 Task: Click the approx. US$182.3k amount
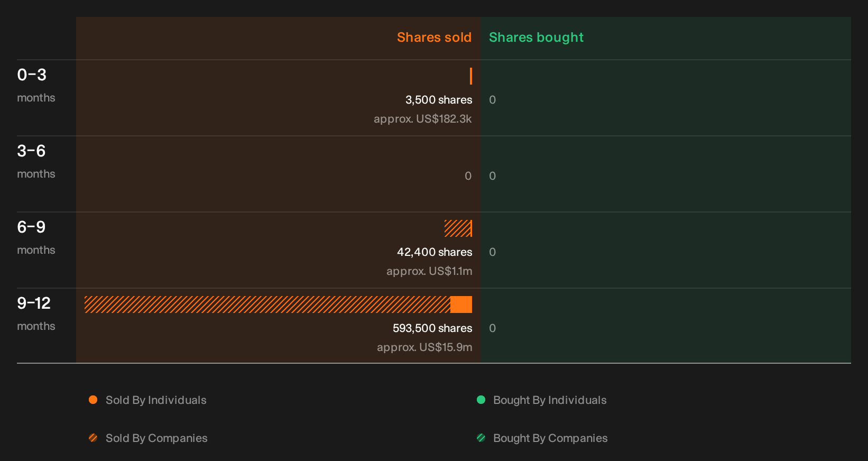(x=423, y=119)
